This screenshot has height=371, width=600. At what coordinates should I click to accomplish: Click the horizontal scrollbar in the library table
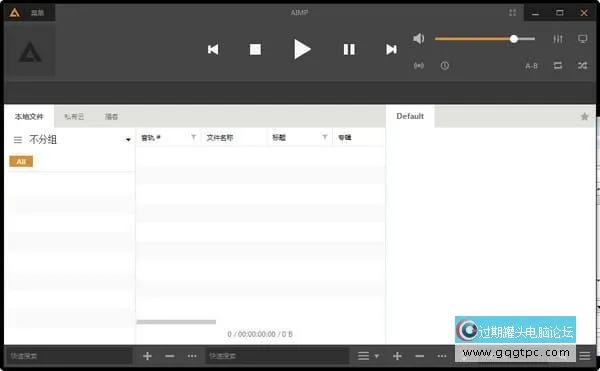click(x=176, y=322)
